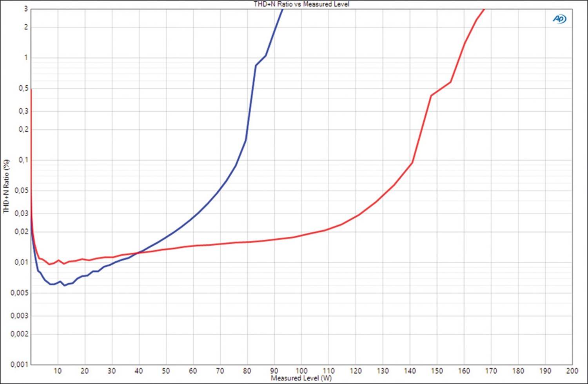
Task: Click x-axis tick label '130'
Action: click(383, 371)
